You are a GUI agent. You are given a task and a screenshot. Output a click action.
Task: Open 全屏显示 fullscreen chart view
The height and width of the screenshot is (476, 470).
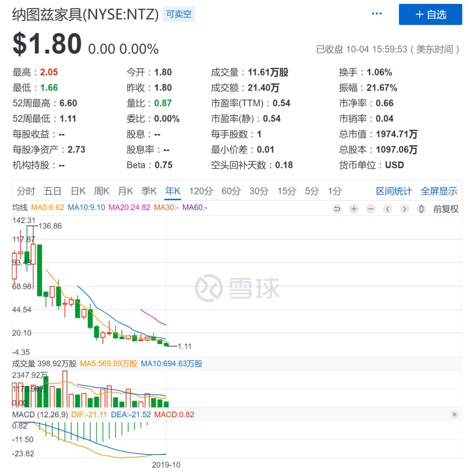[x=439, y=191]
